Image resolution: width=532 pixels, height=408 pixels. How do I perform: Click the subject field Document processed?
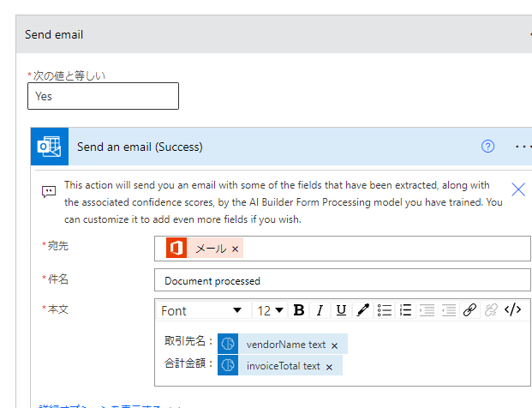[x=342, y=280]
